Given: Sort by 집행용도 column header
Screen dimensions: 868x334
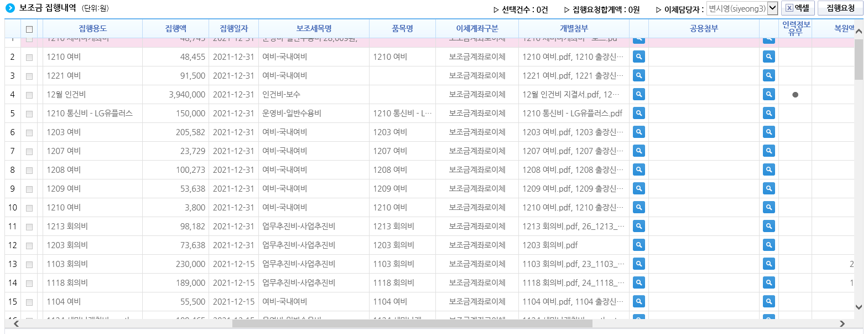Looking at the screenshot, I should point(92,28).
